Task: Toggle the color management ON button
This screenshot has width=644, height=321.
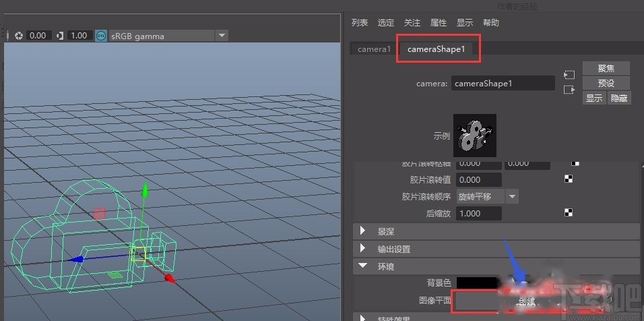Action: [x=100, y=36]
